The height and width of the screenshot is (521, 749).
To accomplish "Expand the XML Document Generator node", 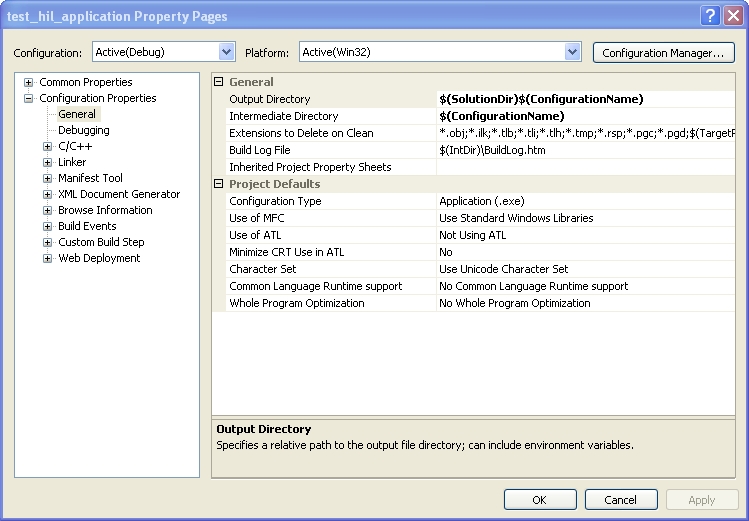I will (x=47, y=194).
